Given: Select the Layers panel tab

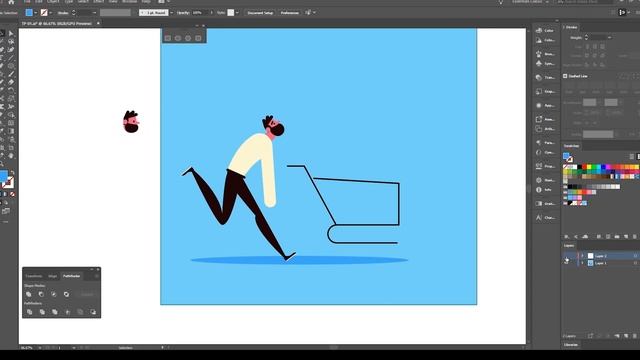Looking at the screenshot, I should (569, 245).
